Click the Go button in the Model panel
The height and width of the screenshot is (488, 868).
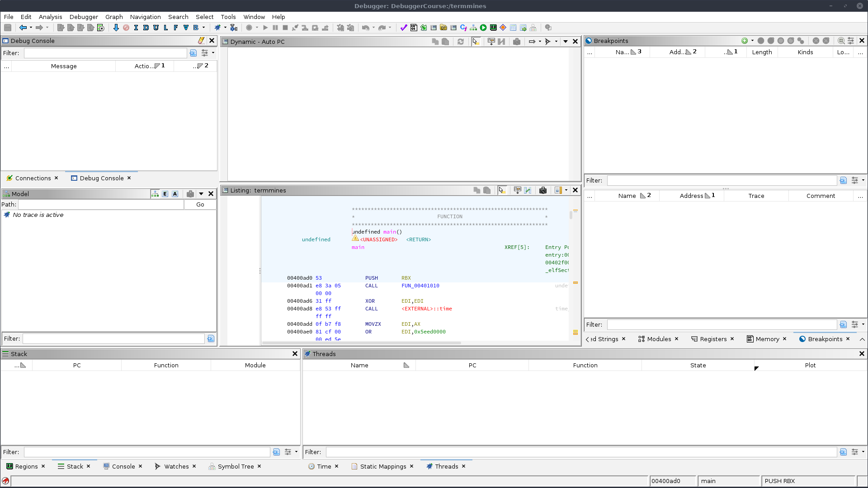click(200, 204)
